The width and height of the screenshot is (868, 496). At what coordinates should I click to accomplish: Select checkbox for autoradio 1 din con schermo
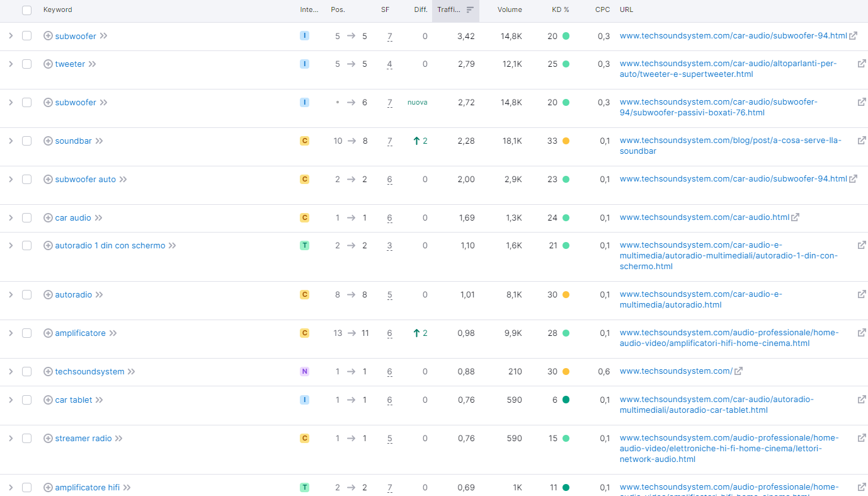coord(26,245)
